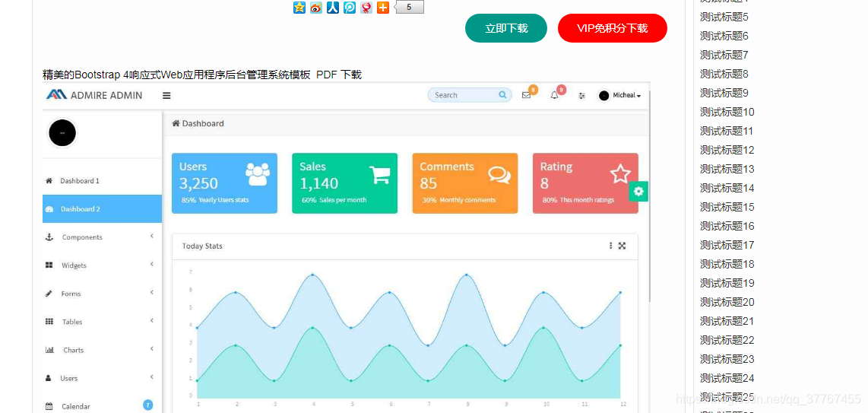
Task: Click the 立即下载 download button
Action: [506, 28]
